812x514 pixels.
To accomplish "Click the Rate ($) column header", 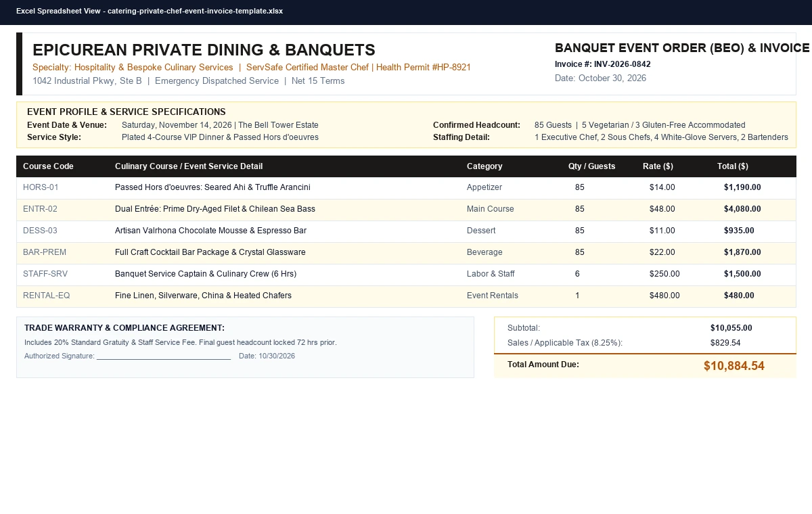I will click(658, 166).
